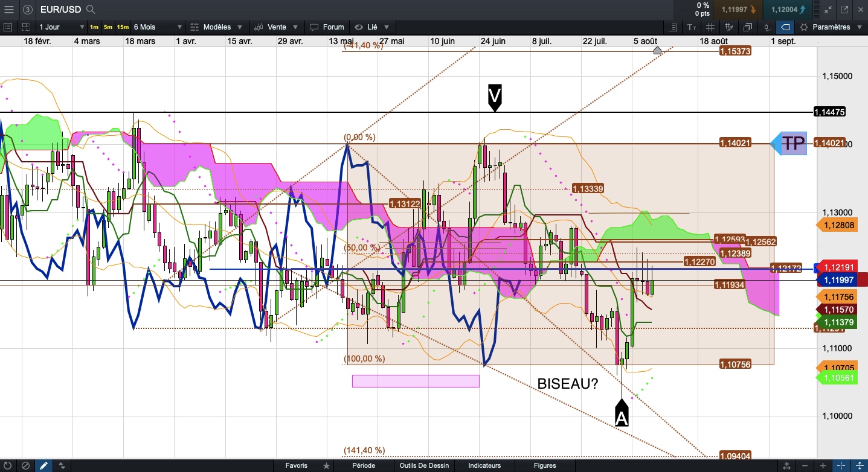This screenshot has width=868, height=472.
Task: Switch to the 1m timeframe
Action: point(94,27)
